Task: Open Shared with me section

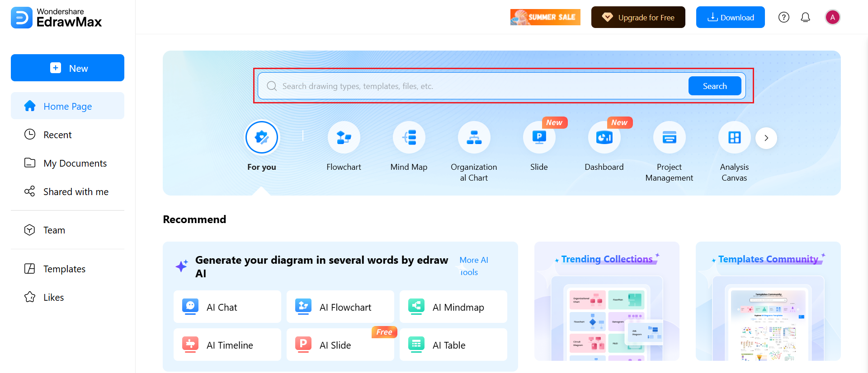Action: click(x=67, y=191)
